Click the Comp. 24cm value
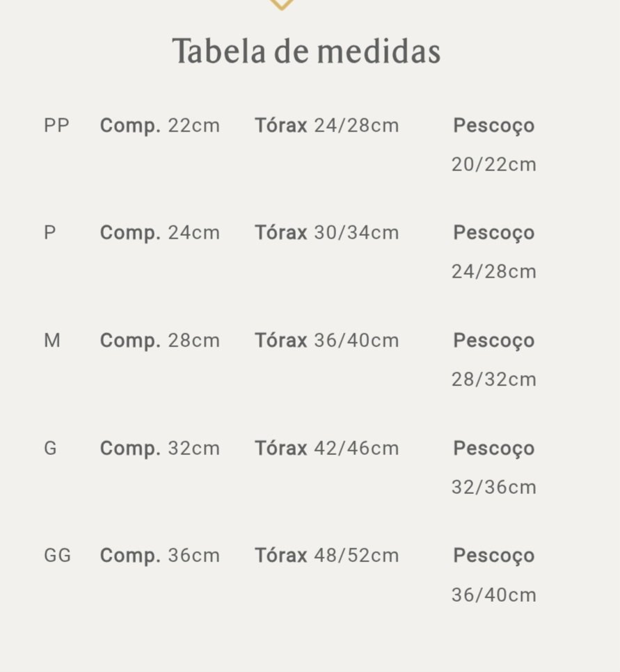The width and height of the screenshot is (620, 672). pyautogui.click(x=160, y=233)
